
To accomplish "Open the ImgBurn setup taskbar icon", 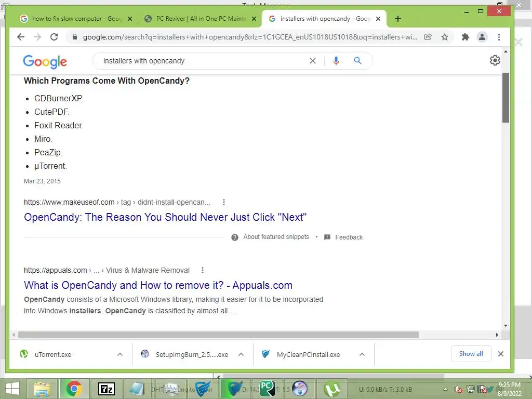I will (x=300, y=389).
